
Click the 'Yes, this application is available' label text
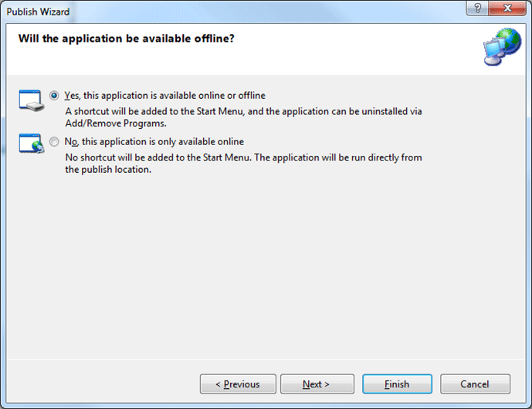[164, 96]
